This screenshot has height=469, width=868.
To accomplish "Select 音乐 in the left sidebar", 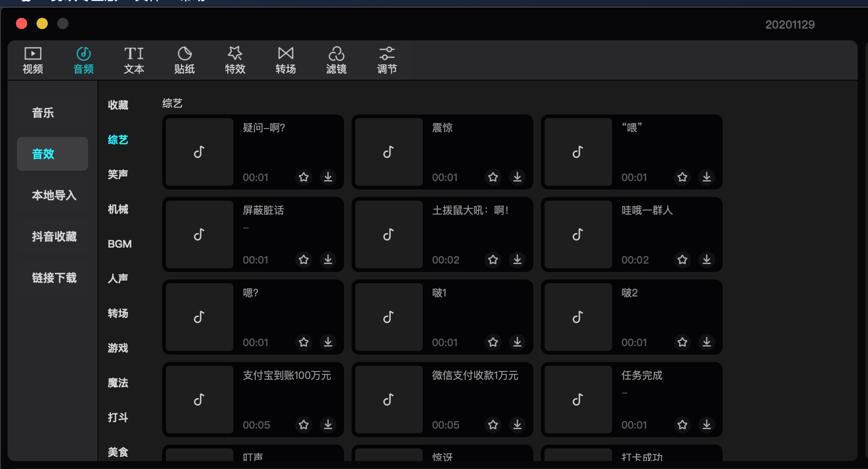I will 52,113.
